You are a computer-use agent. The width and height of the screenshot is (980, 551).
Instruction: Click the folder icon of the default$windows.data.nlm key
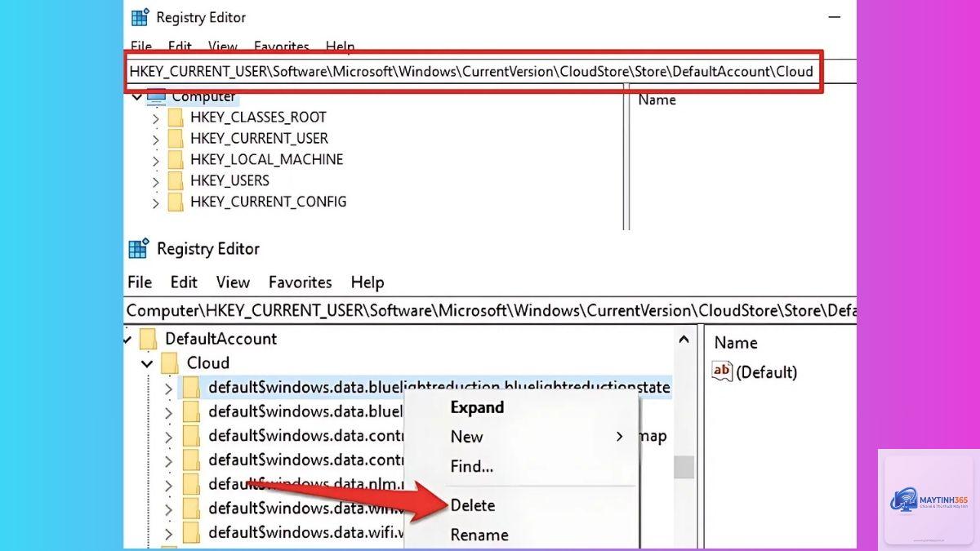191,484
